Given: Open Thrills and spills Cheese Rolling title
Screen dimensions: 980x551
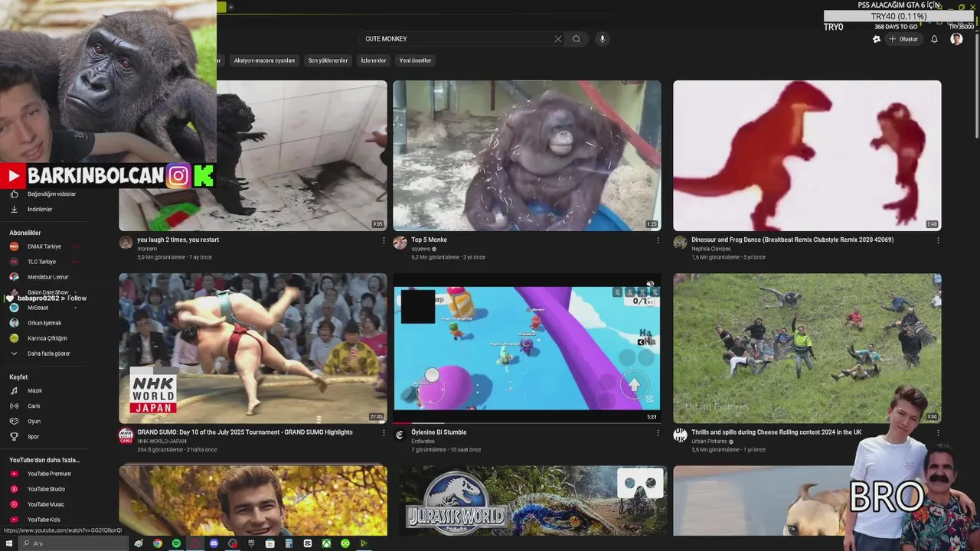Looking at the screenshot, I should pyautogui.click(x=776, y=432).
